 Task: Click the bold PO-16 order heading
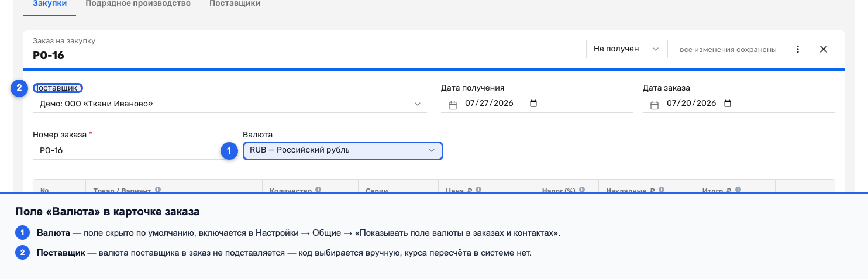coord(49,56)
